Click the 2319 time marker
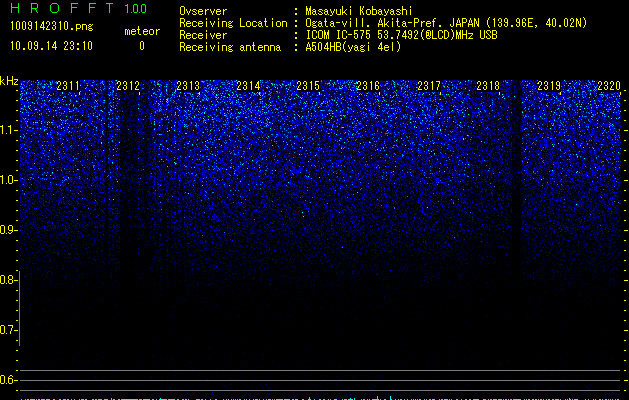This screenshot has height=400, width=629. click(x=549, y=86)
